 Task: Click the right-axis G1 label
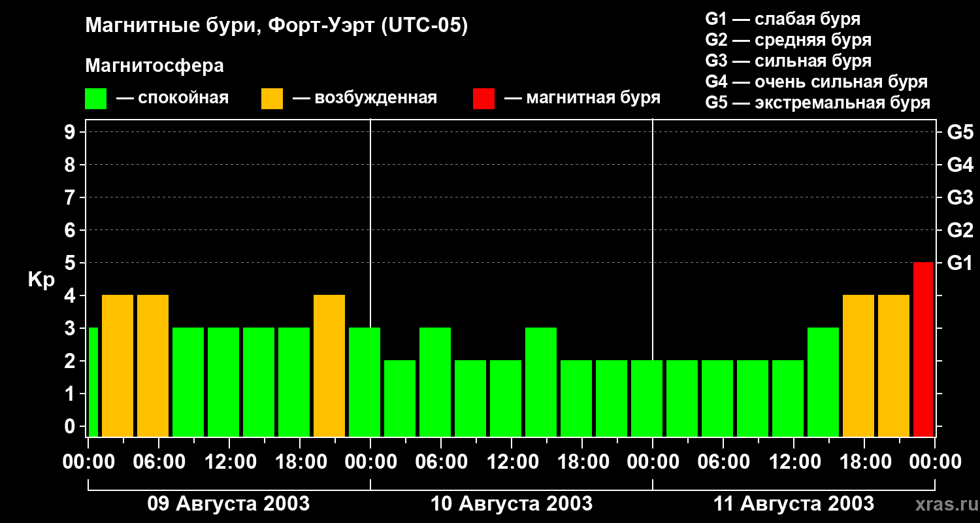(x=960, y=263)
